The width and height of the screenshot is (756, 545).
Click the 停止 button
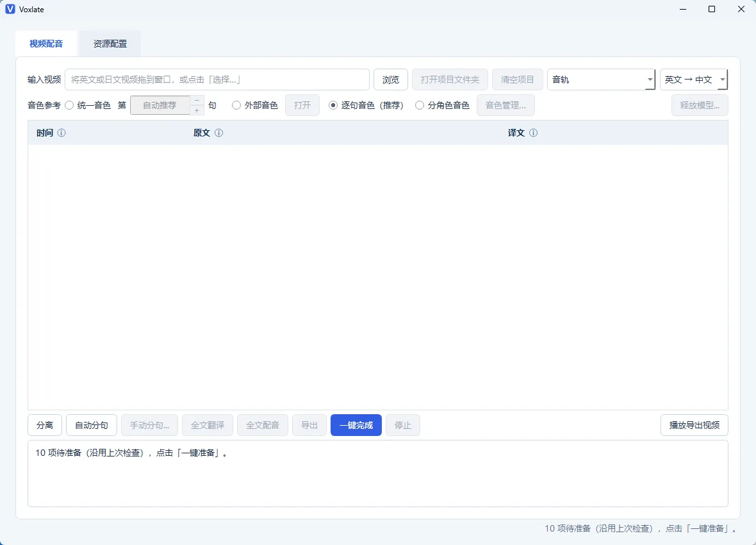(402, 425)
